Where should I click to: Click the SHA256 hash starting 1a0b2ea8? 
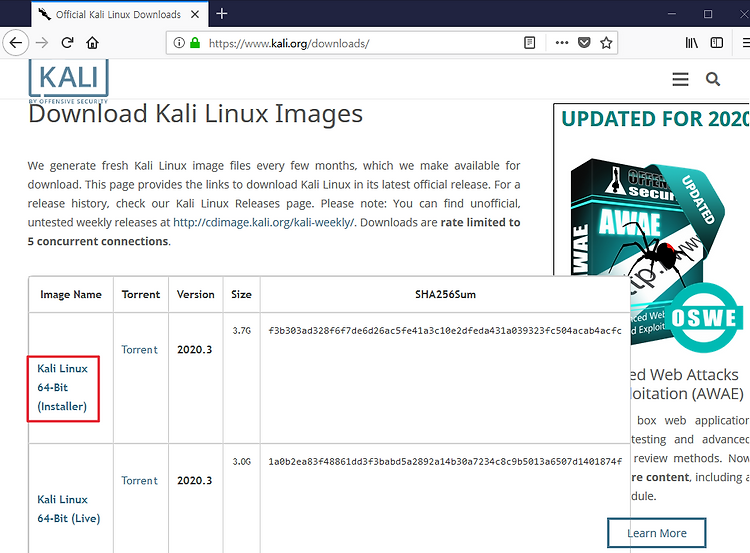[x=445, y=462]
